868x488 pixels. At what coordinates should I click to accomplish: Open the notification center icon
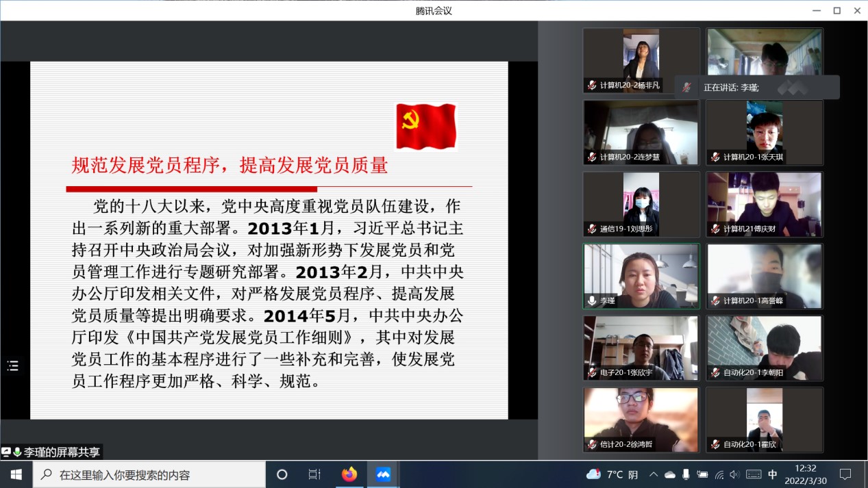(845, 474)
